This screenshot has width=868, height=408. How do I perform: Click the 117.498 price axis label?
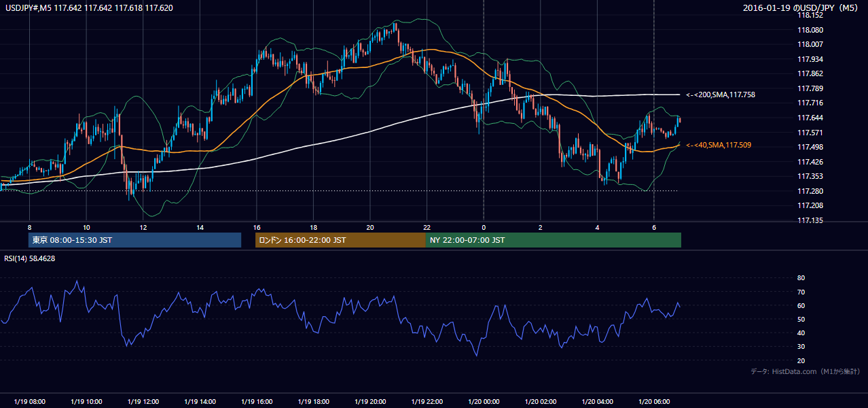810,148
